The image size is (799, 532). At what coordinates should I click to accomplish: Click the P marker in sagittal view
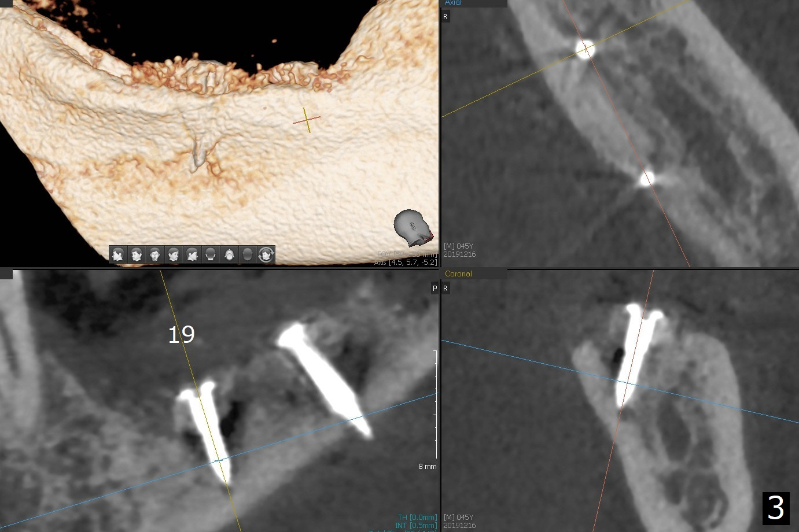coord(435,288)
